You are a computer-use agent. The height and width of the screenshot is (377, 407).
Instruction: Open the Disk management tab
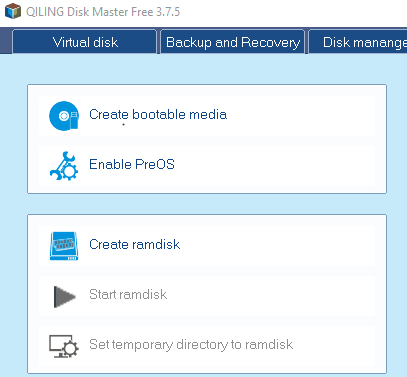point(358,42)
